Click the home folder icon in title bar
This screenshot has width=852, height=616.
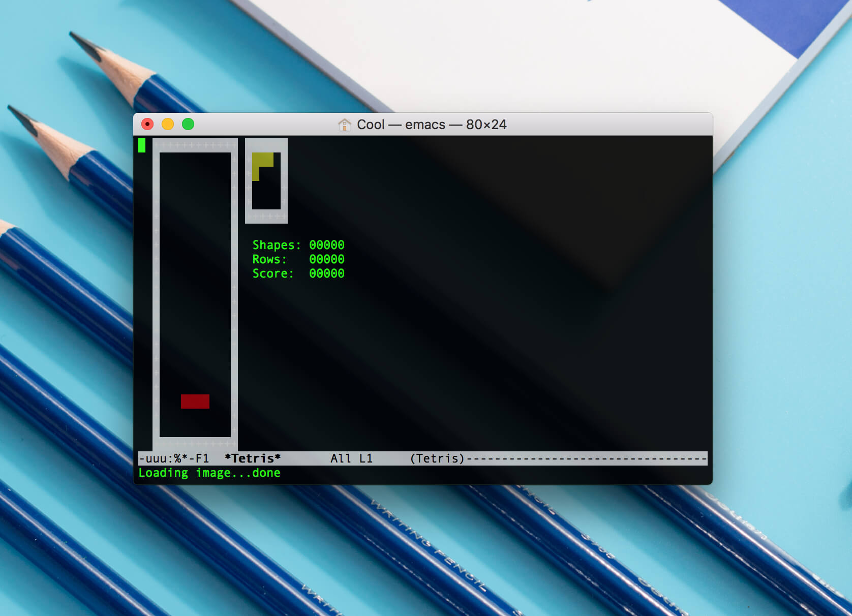coord(345,125)
